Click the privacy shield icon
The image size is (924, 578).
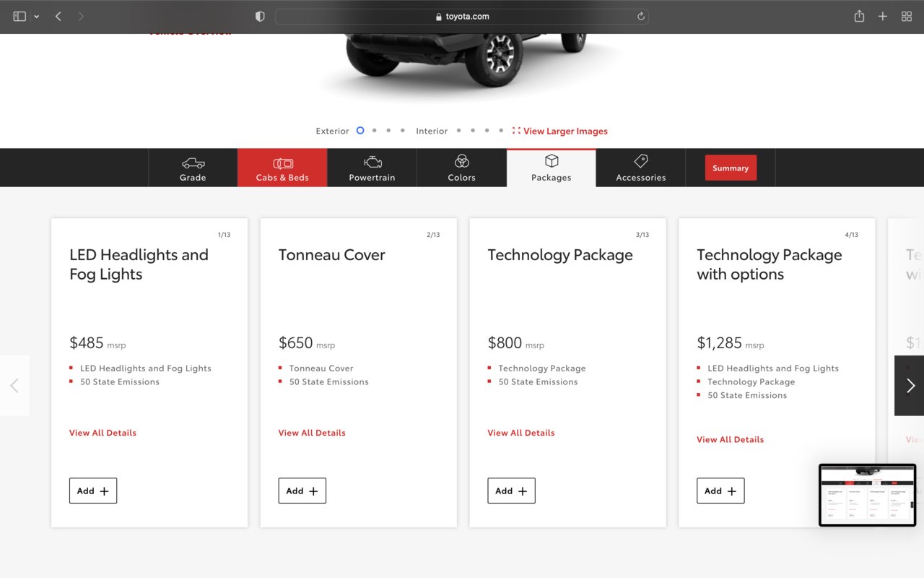[x=260, y=16]
